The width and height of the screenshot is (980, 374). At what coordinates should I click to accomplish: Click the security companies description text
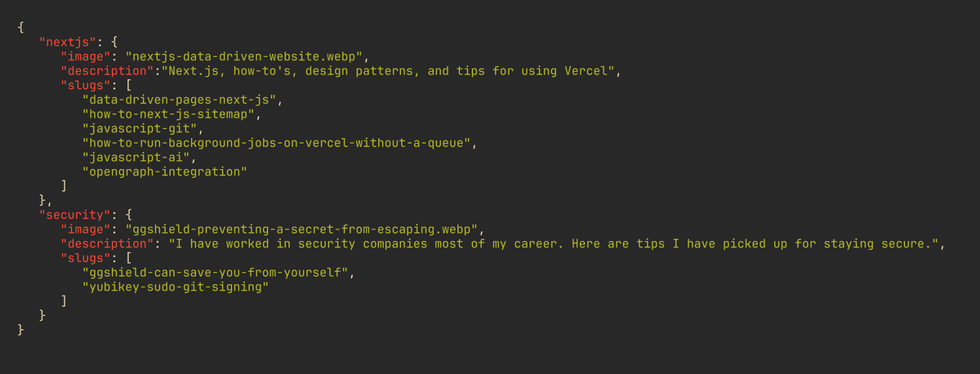pyautogui.click(x=555, y=243)
